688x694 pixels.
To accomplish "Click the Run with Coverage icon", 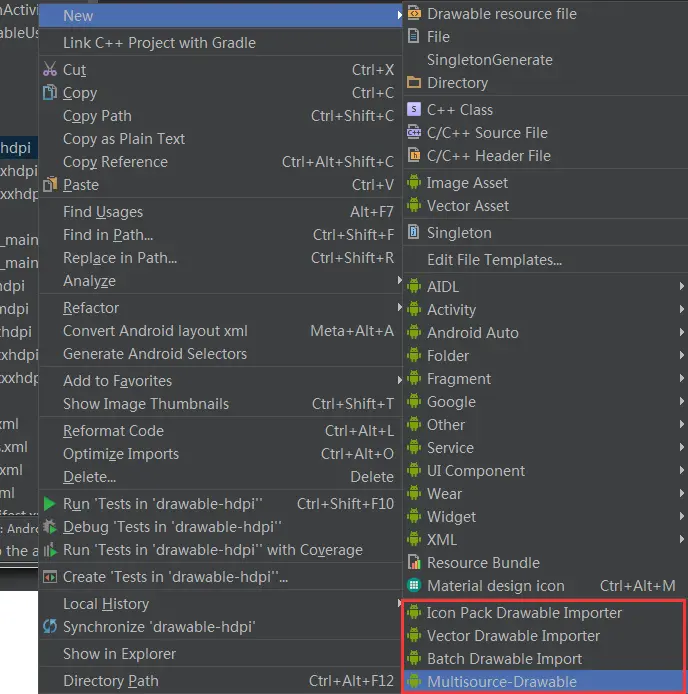I will [x=50, y=550].
